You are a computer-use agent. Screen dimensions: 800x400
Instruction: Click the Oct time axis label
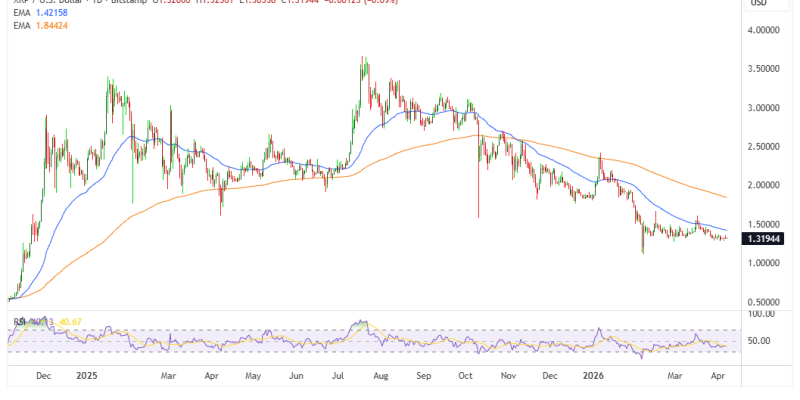(x=465, y=377)
